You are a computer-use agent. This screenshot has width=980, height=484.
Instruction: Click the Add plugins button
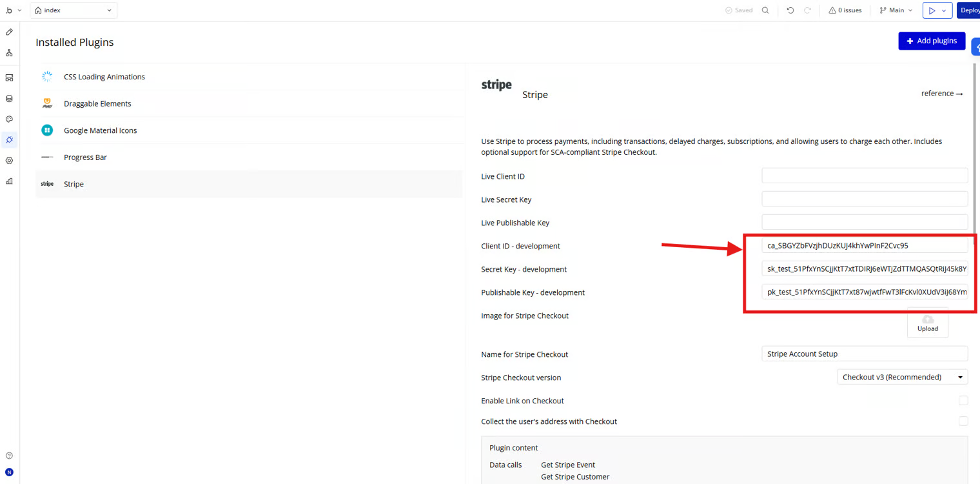coord(931,41)
